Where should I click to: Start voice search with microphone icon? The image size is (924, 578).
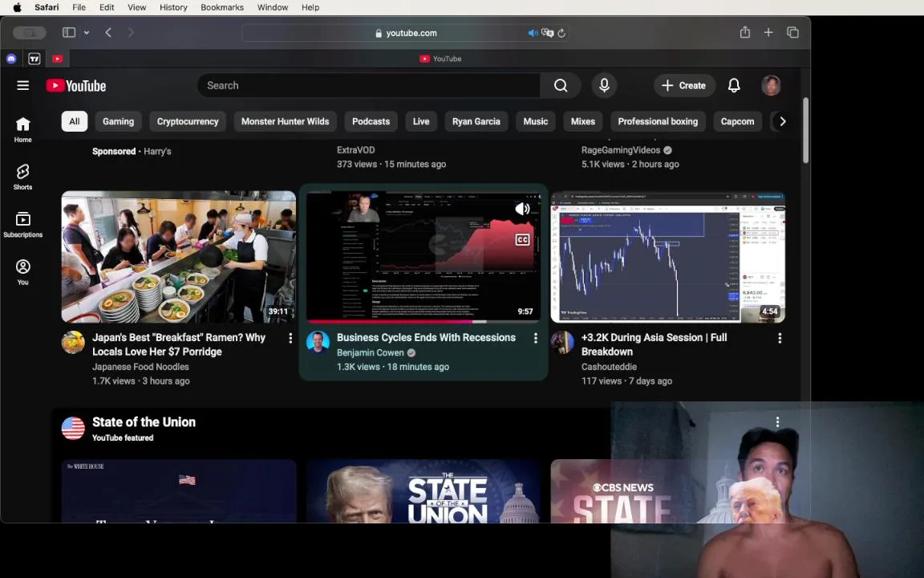[604, 86]
